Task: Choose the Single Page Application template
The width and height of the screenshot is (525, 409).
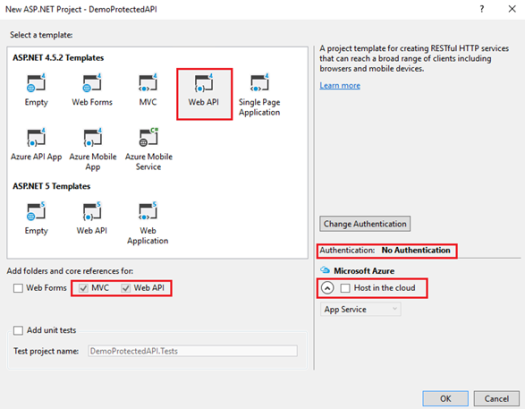Action: tap(259, 94)
